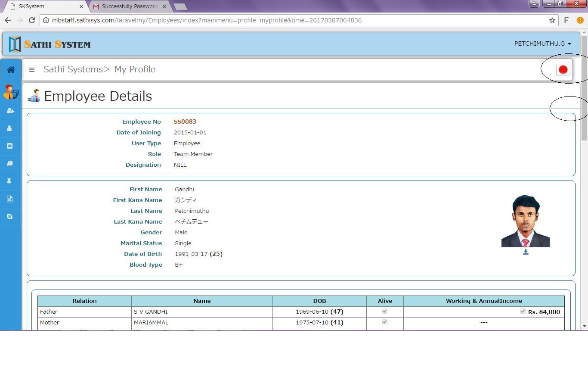Toggle Father's working checkbox near Rs. 84,000

tap(523, 311)
